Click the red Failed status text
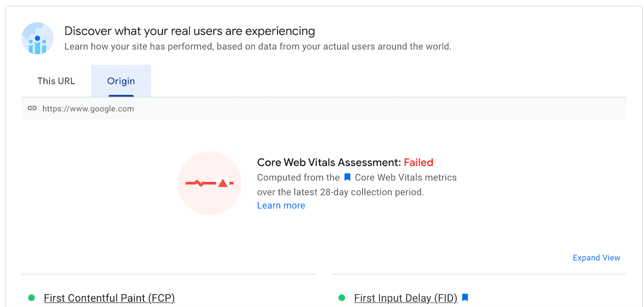Viewport: 644px width, 307px height. coord(418,162)
